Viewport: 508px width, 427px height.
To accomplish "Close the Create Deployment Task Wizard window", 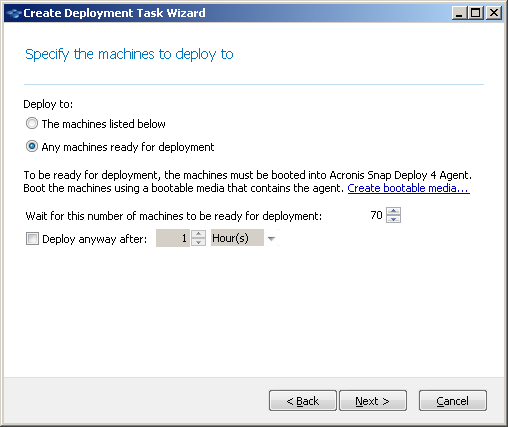I will (494, 13).
